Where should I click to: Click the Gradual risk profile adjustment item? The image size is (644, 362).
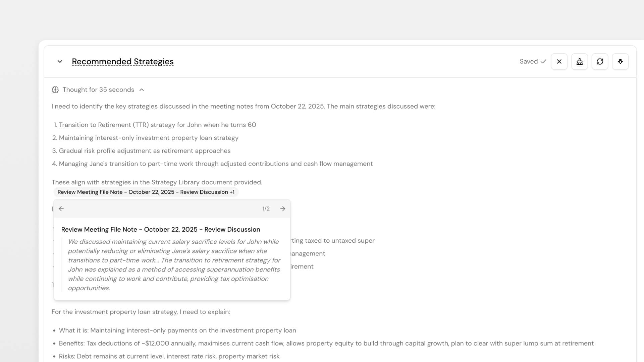coord(145,151)
